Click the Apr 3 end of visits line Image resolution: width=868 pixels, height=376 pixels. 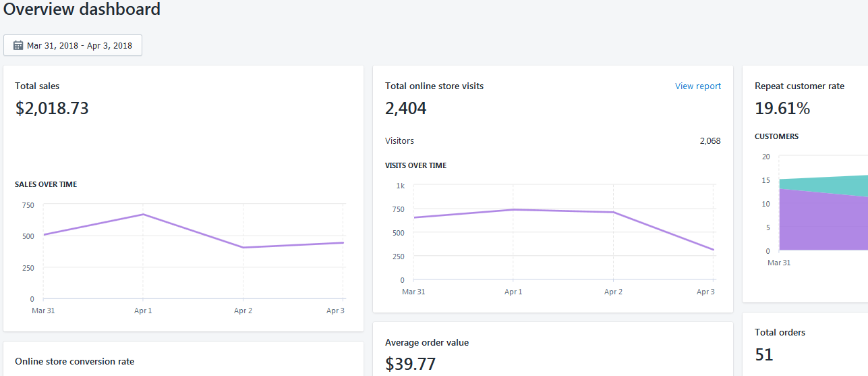coord(714,250)
